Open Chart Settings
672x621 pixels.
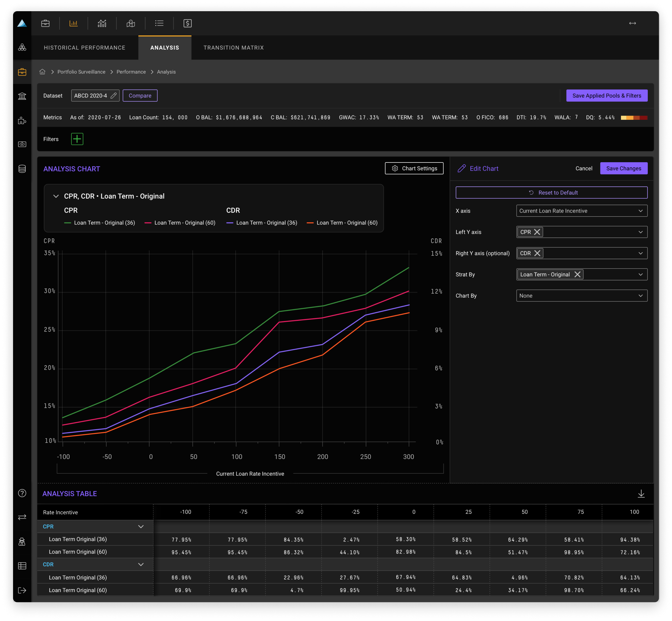coord(414,168)
